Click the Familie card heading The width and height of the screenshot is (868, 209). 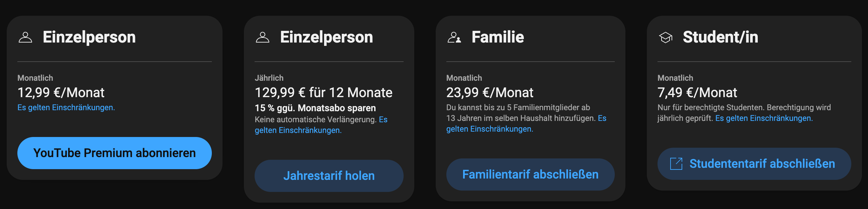[x=498, y=37]
